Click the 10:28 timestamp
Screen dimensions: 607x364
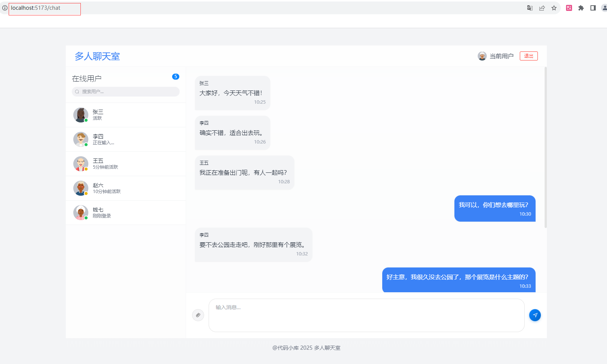tap(284, 182)
